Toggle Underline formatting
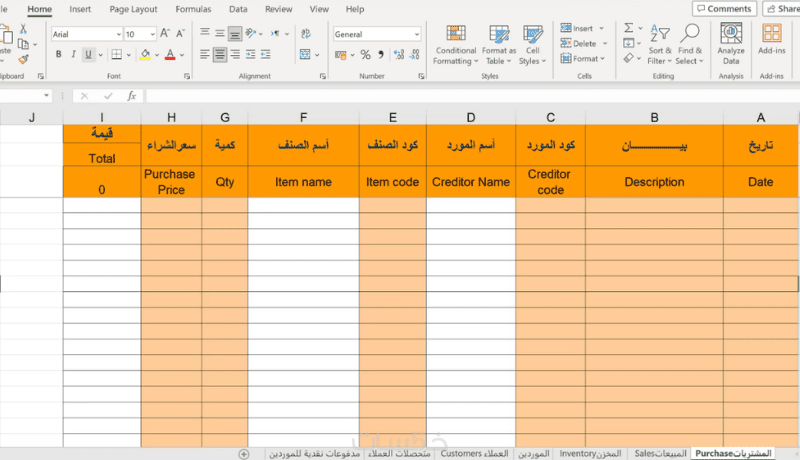The width and height of the screenshot is (800, 460). pyautogui.click(x=88, y=55)
